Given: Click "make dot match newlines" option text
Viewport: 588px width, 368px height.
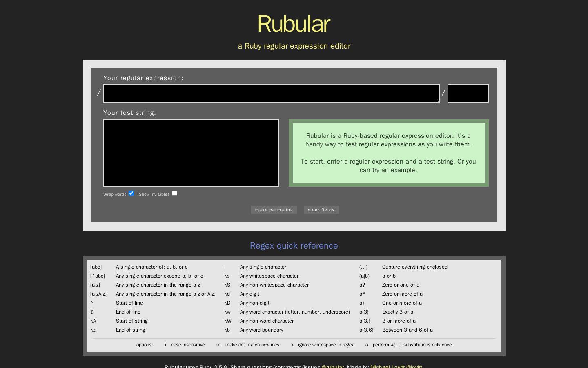Looking at the screenshot, I should (x=252, y=345).
